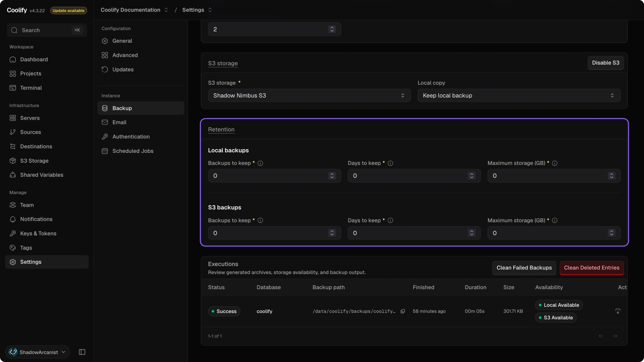
Task: Click info icon next to Local Days to keep
Action: point(390,163)
